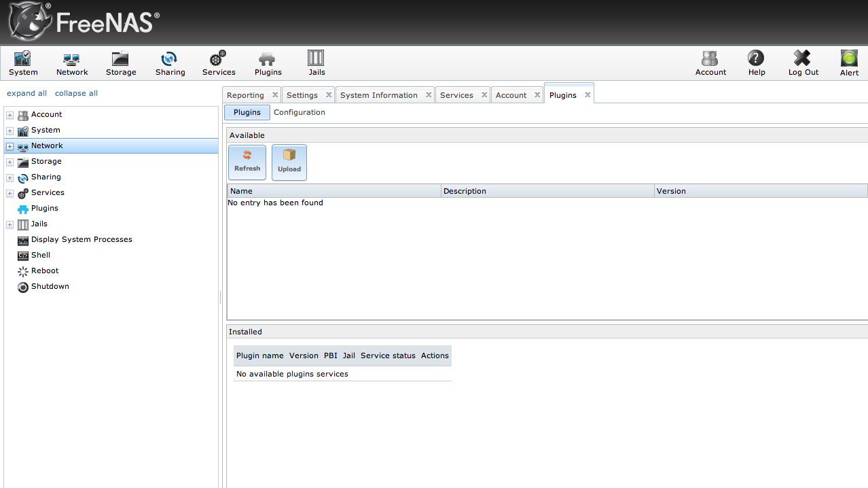Click the Display System Processes icon

23,240
